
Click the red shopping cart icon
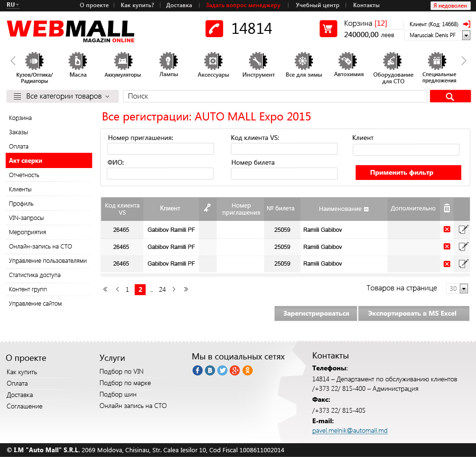pyautogui.click(x=328, y=29)
